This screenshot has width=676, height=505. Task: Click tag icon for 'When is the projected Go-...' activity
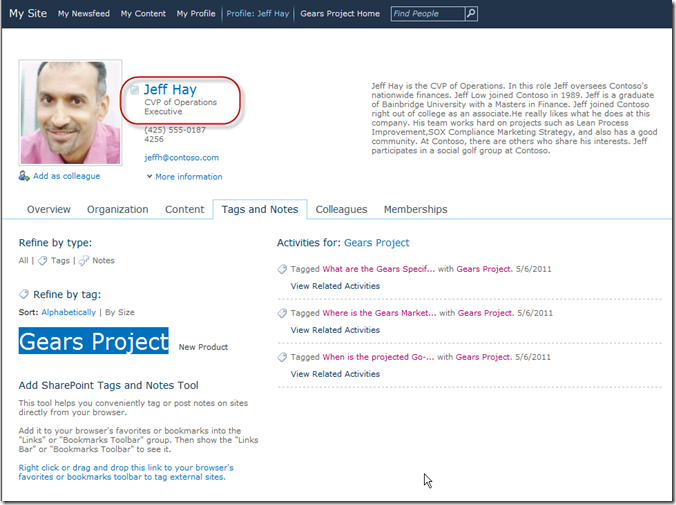tap(282, 357)
